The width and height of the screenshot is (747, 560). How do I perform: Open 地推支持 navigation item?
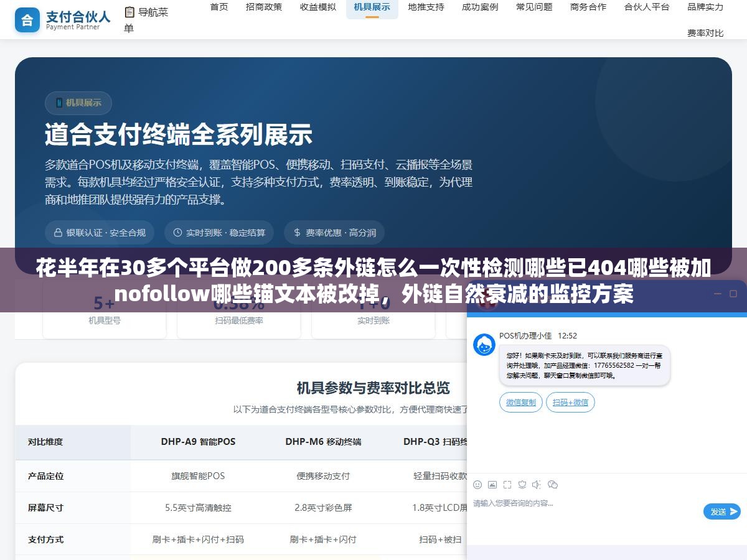426,7
